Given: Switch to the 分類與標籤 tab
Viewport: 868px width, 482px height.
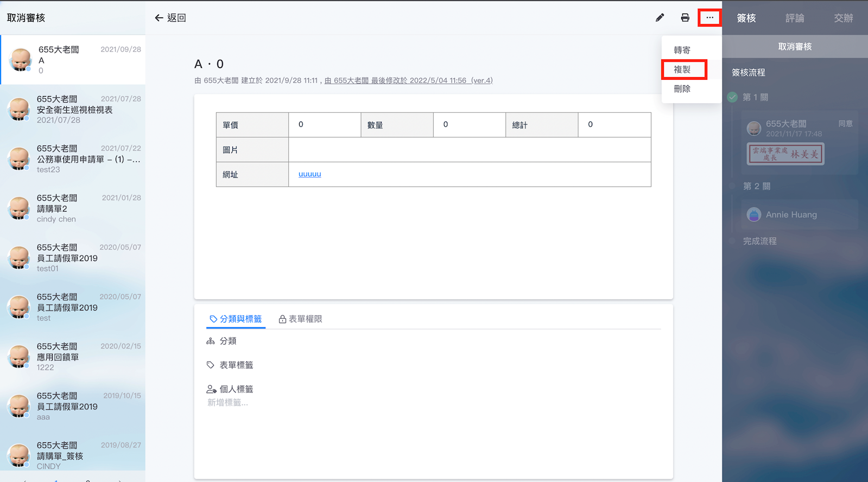Looking at the screenshot, I should [x=236, y=319].
